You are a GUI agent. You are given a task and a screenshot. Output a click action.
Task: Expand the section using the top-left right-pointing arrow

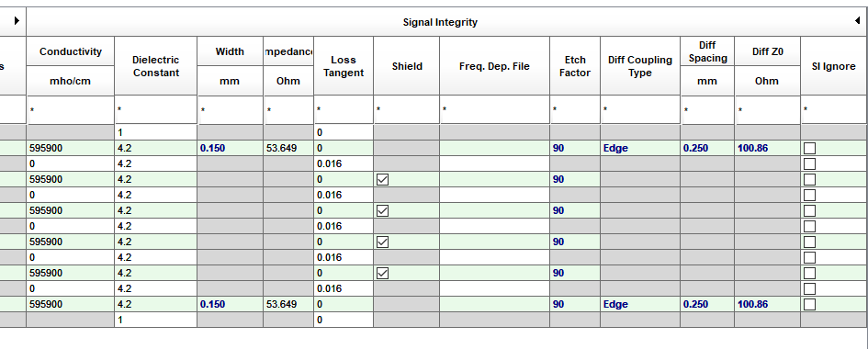click(17, 20)
